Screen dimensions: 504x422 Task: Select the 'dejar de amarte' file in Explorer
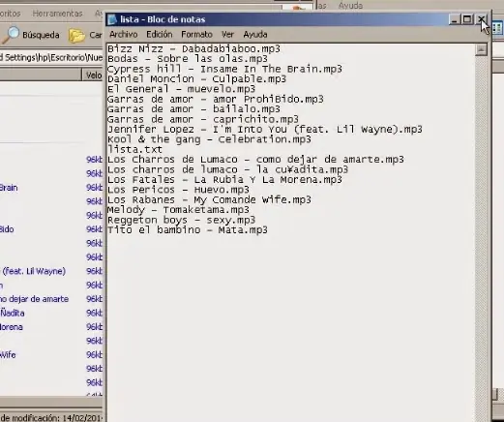pyautogui.click(x=34, y=299)
